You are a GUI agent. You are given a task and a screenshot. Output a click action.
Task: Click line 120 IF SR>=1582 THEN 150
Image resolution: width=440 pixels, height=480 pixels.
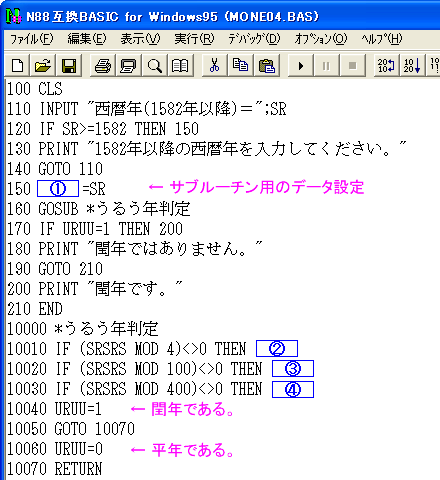[x=103, y=129]
